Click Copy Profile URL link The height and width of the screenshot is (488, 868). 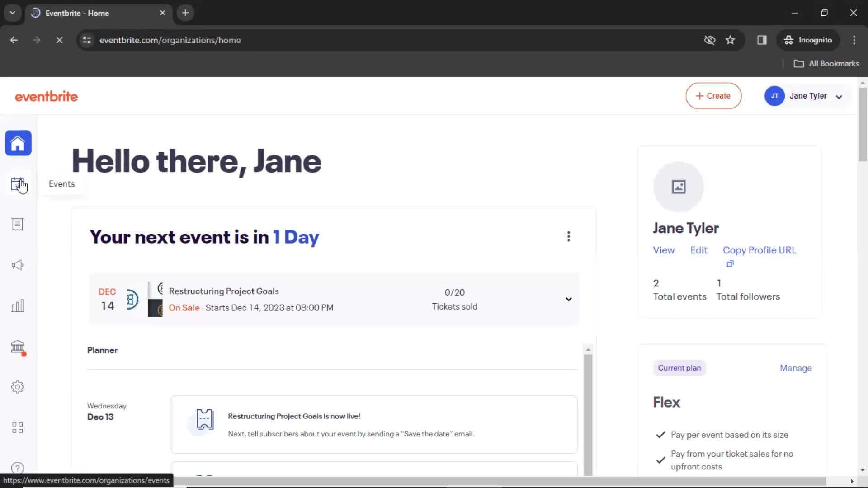[x=759, y=250]
